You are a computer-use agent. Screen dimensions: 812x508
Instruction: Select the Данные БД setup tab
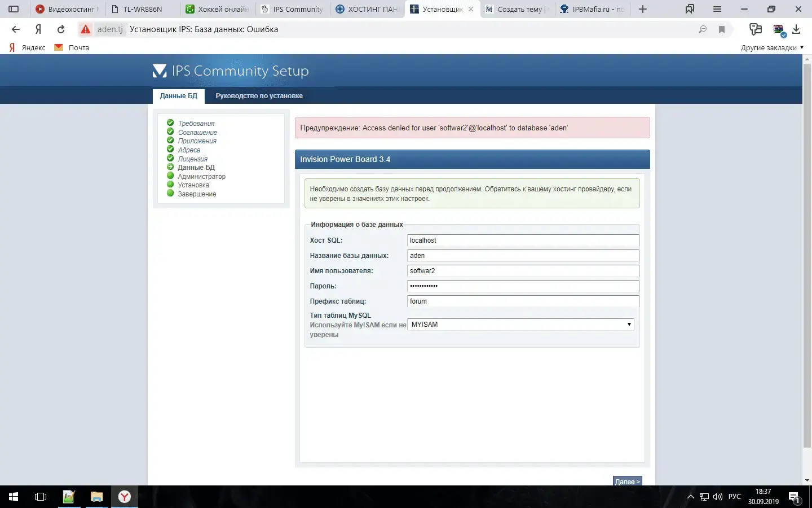[x=179, y=96]
